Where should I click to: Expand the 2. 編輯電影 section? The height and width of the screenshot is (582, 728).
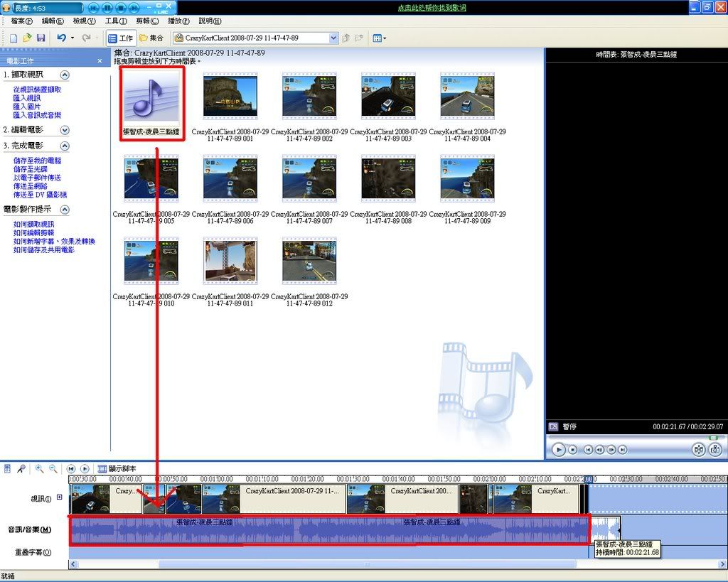pyautogui.click(x=65, y=130)
